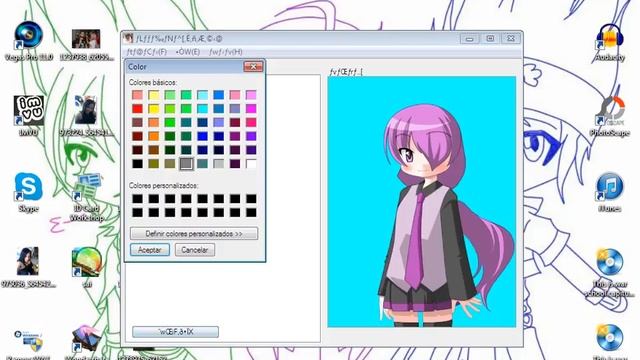
Task: Open the Audacity desktop shortcut
Action: pyautogui.click(x=609, y=42)
